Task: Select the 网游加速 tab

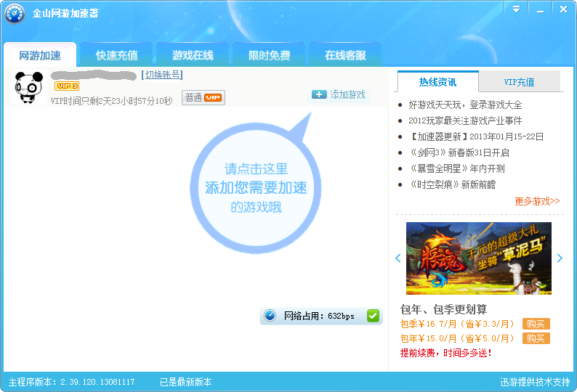Action: click(x=40, y=55)
